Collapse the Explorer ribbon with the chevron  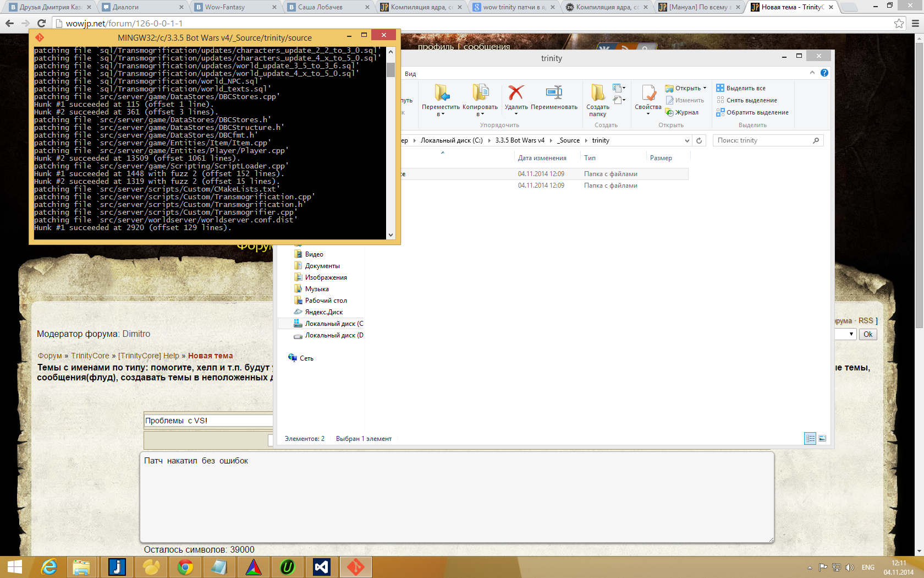pos(812,73)
